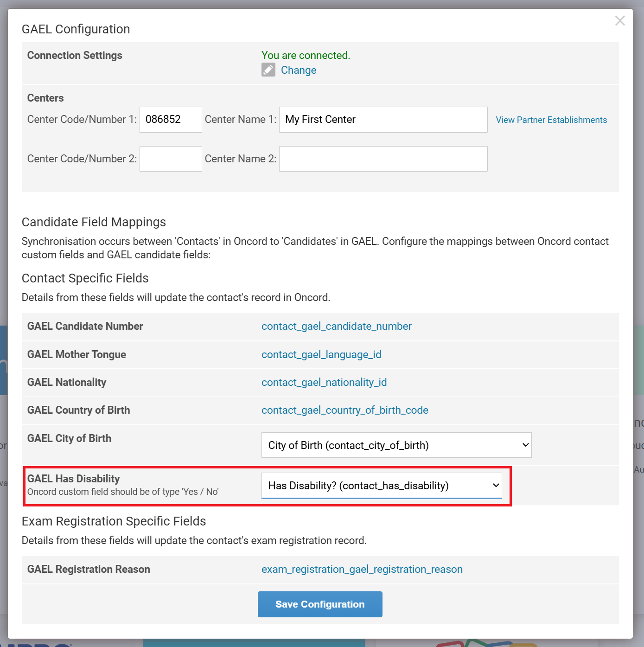
Task: Click the pencil edit icon beside Change
Action: coord(268,70)
